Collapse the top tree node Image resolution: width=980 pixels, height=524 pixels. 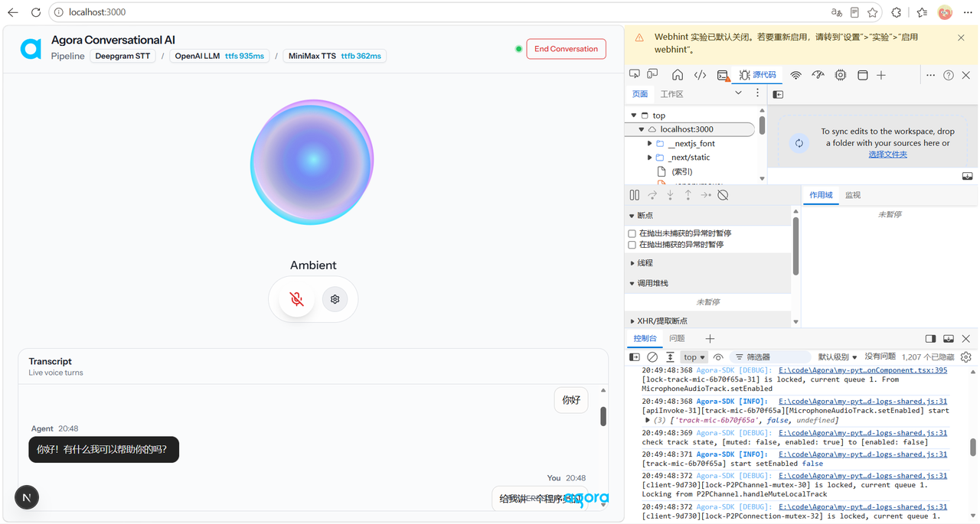click(634, 116)
